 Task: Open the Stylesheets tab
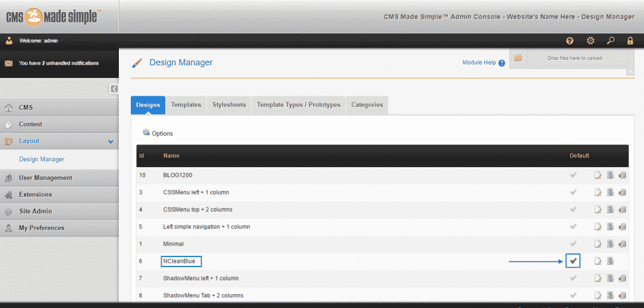(x=229, y=105)
